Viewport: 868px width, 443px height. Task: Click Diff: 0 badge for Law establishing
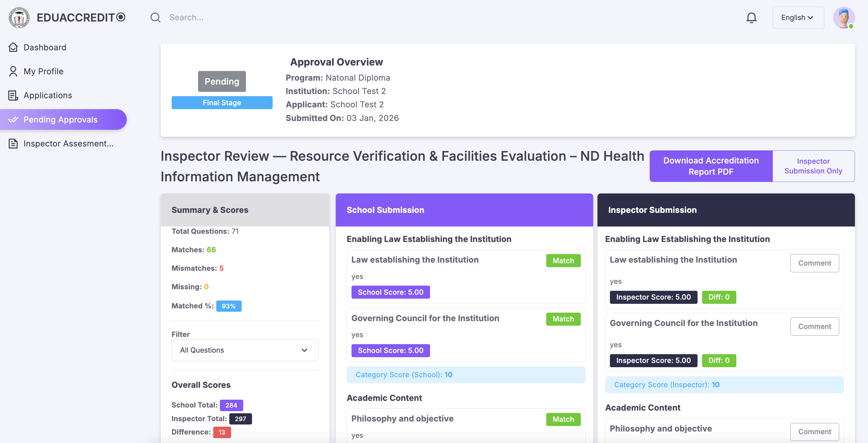[x=719, y=297]
